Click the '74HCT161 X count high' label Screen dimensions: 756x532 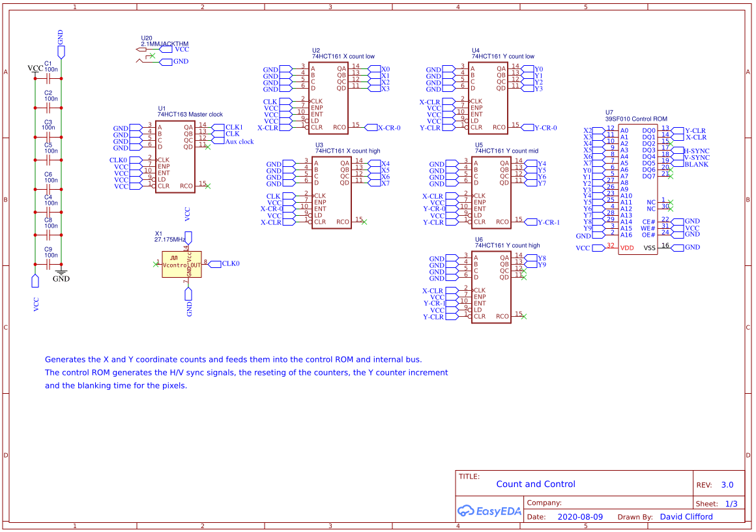(347, 151)
